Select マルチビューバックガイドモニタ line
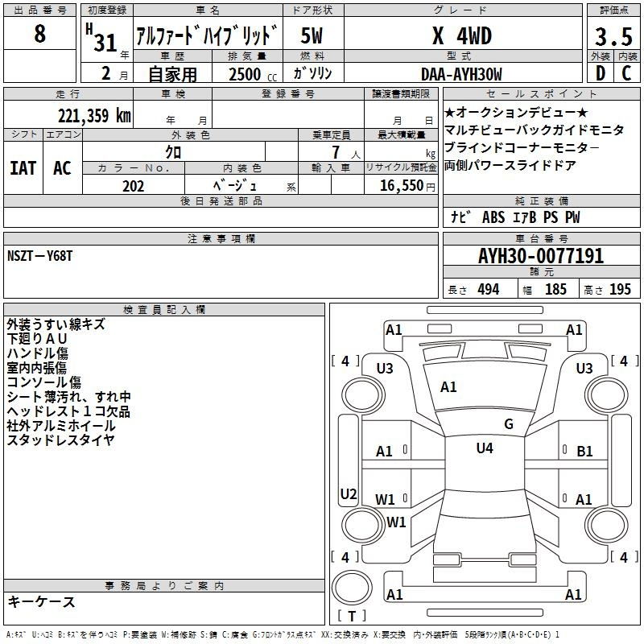This screenshot has height=644, width=644. click(534, 130)
